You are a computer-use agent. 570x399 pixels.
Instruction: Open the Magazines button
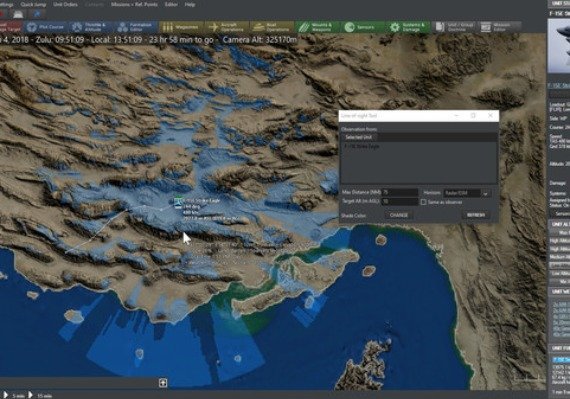click(x=181, y=27)
